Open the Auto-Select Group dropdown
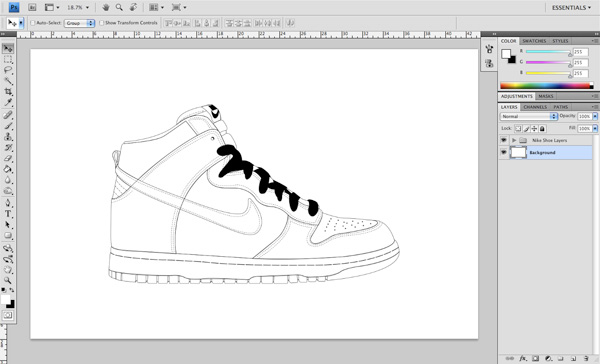The image size is (600, 364). [79, 23]
